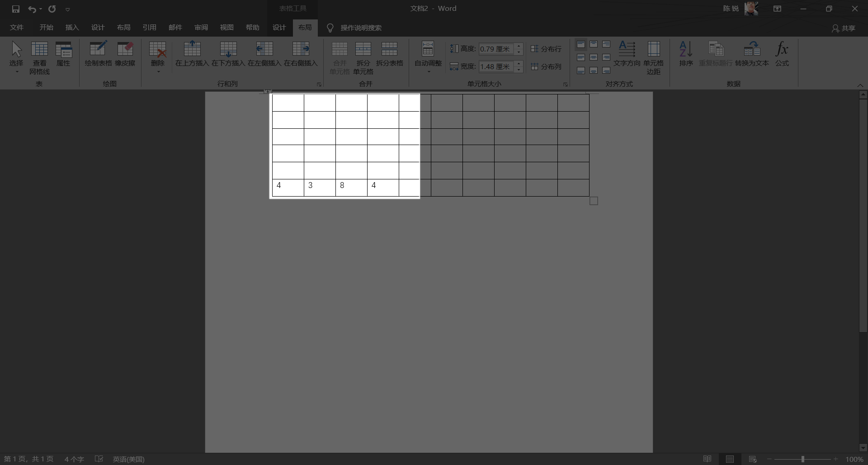
Task: Select Align Top Center alignment
Action: 594,44
